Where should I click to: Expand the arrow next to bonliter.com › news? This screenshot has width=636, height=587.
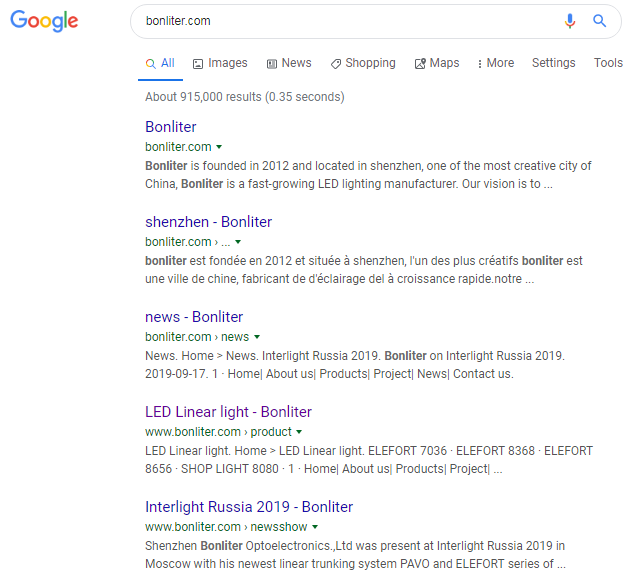257,337
